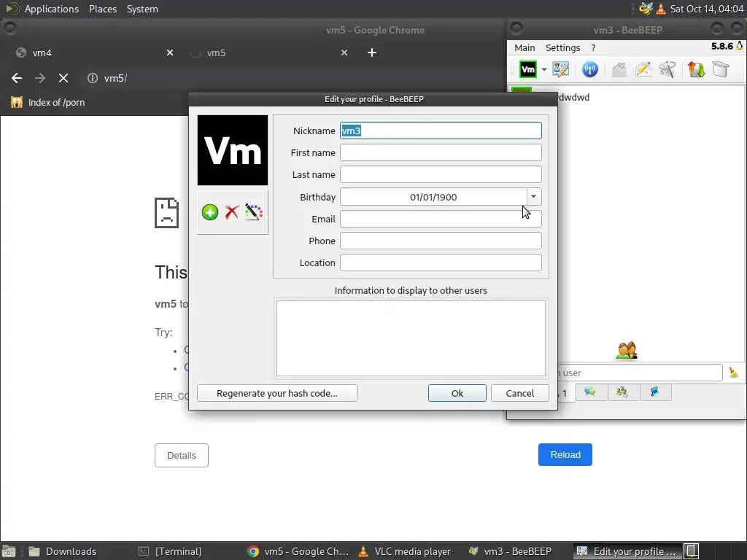The height and width of the screenshot is (560, 747).
Task: Open the Birthday date dropdown arrow
Action: 534,197
